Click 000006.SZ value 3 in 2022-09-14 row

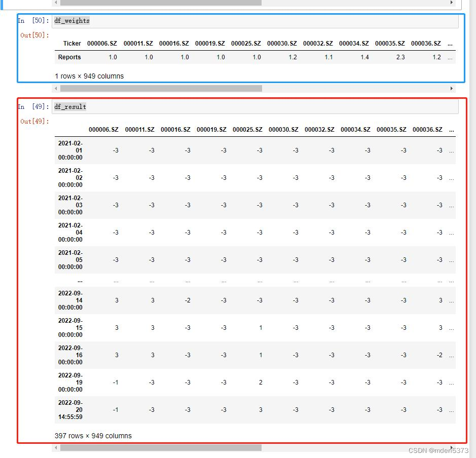[117, 300]
